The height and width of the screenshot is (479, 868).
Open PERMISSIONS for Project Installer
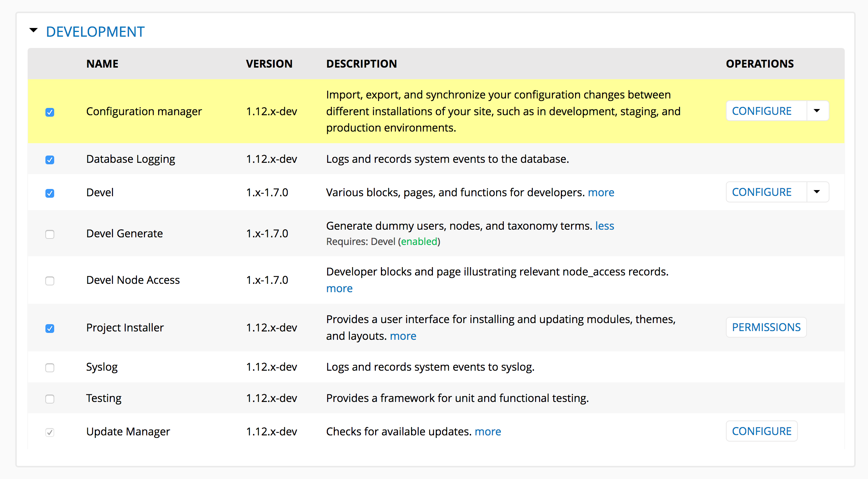tap(767, 327)
